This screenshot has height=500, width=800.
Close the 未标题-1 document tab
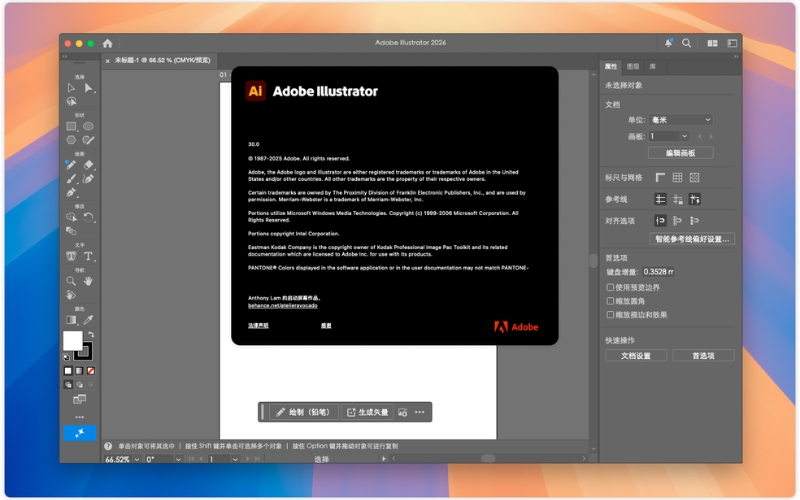(107, 61)
